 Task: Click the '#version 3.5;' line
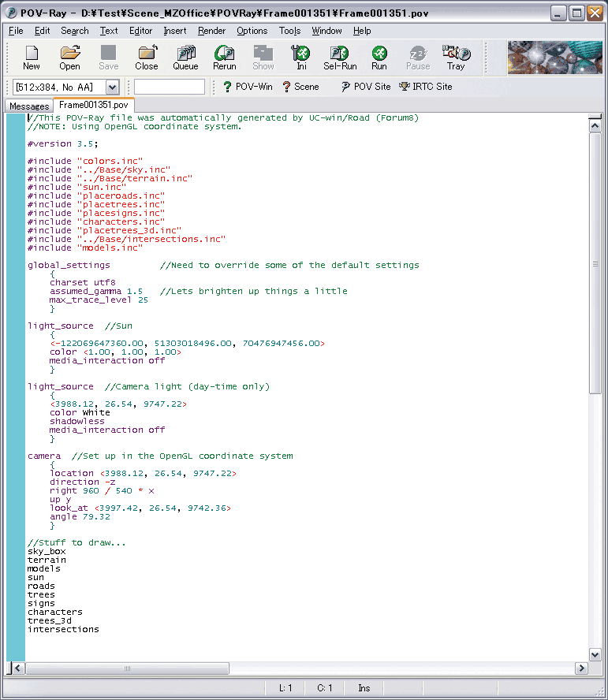pos(62,143)
